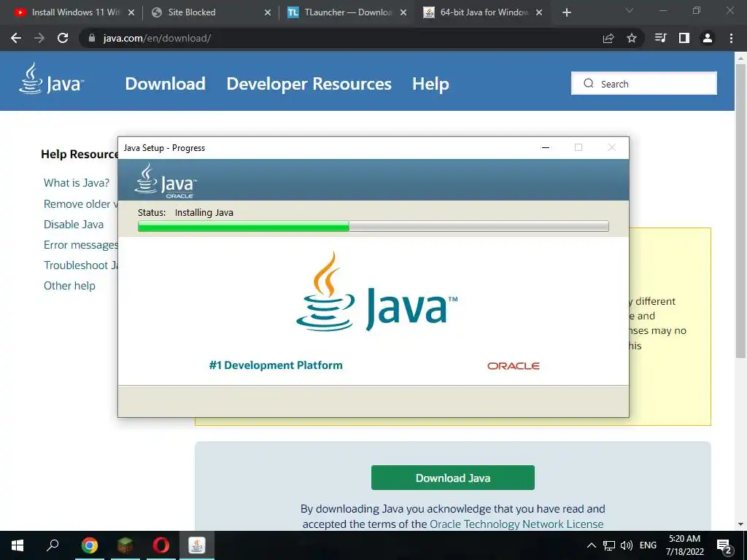This screenshot has height=560, width=747.
Task: Open the Oracle Technology Network License link
Action: [516, 524]
